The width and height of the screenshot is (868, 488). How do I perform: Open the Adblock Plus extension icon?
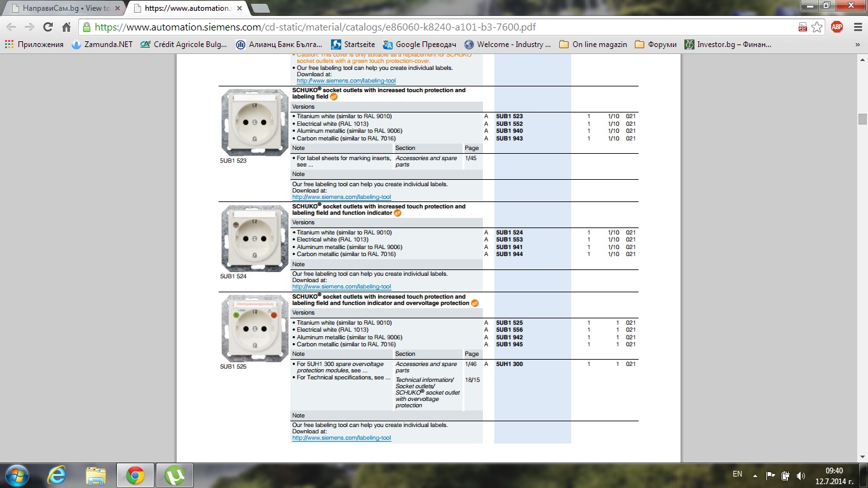[x=837, y=27]
